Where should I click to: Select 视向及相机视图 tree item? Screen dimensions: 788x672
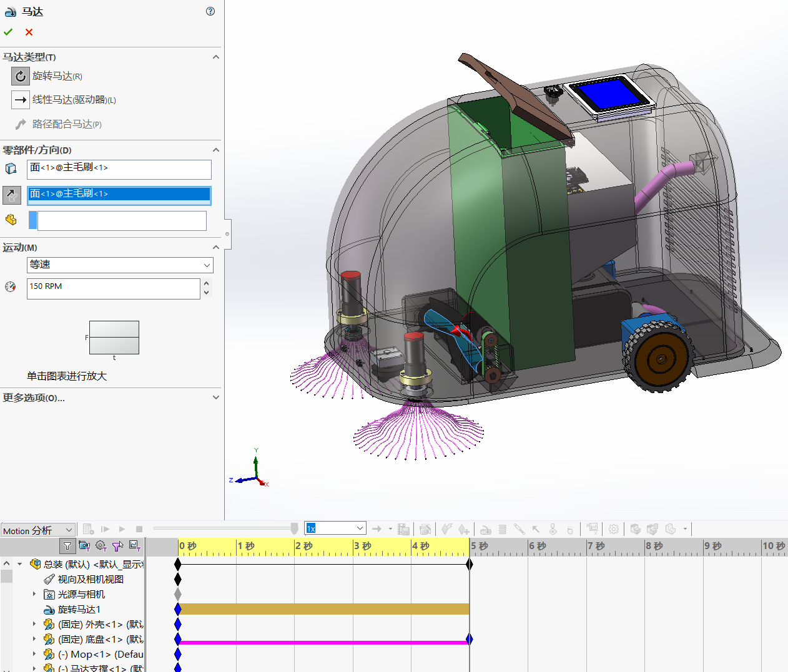(x=91, y=580)
